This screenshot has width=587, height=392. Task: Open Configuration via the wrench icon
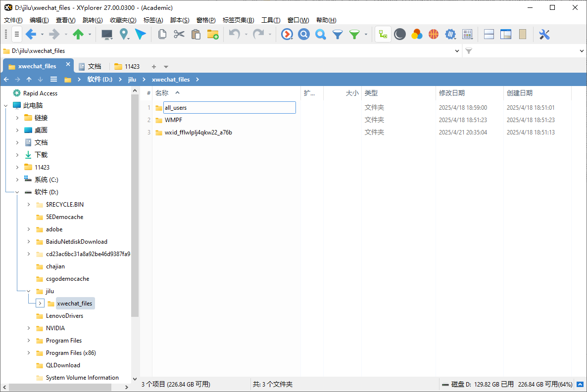coord(544,34)
